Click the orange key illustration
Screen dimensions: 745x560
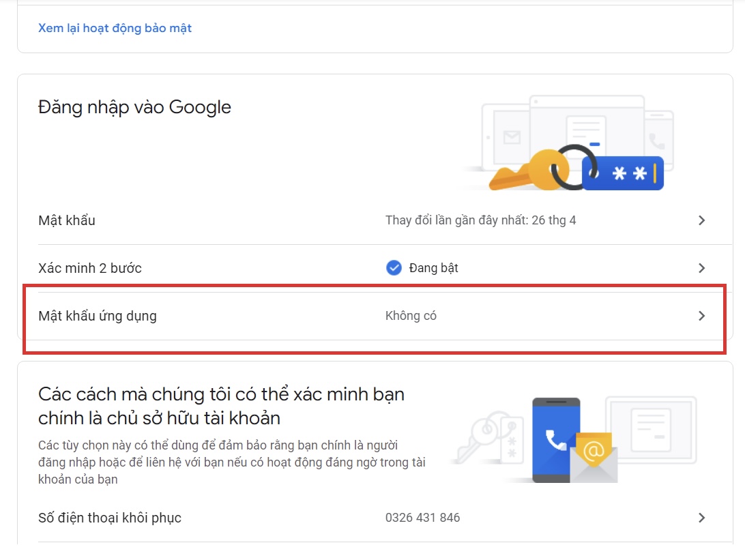pos(525,171)
